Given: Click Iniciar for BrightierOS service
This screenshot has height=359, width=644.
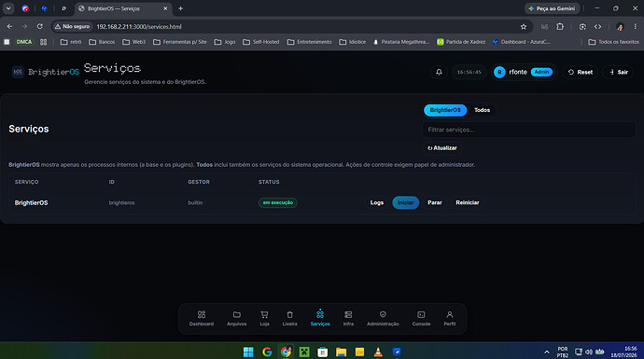Looking at the screenshot, I should 405,202.
